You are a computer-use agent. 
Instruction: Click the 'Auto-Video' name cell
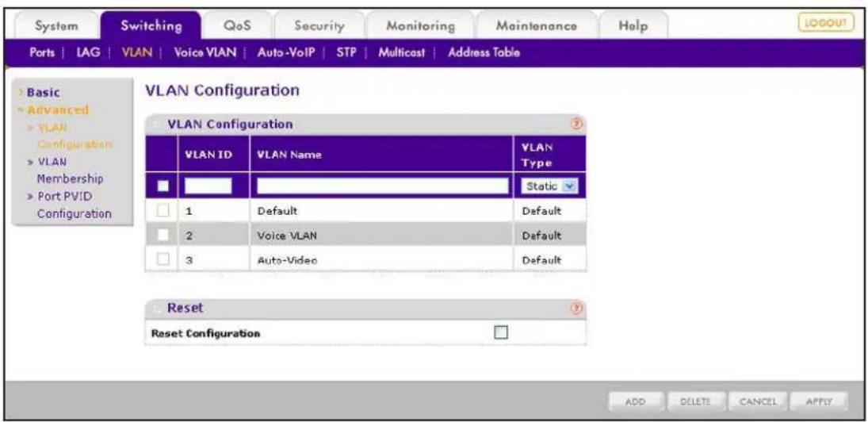(x=287, y=259)
